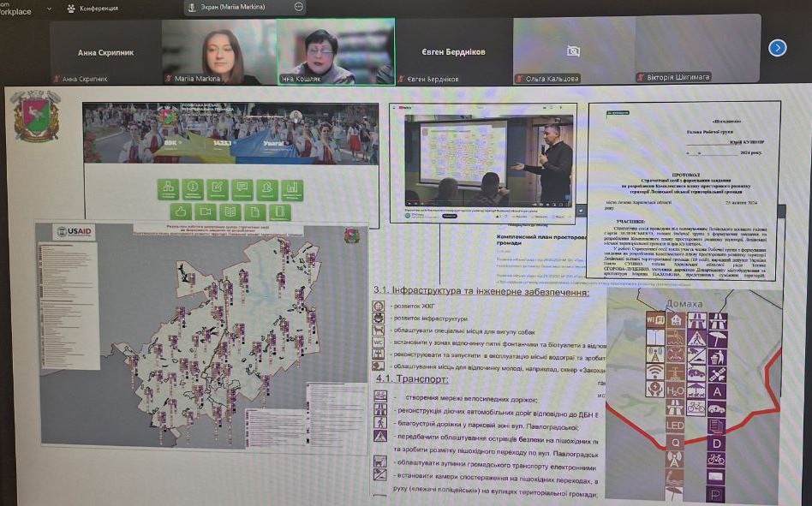Viewport: 812px width, 506px height.
Task: Click the green open book icon tile
Action: (x=230, y=211)
